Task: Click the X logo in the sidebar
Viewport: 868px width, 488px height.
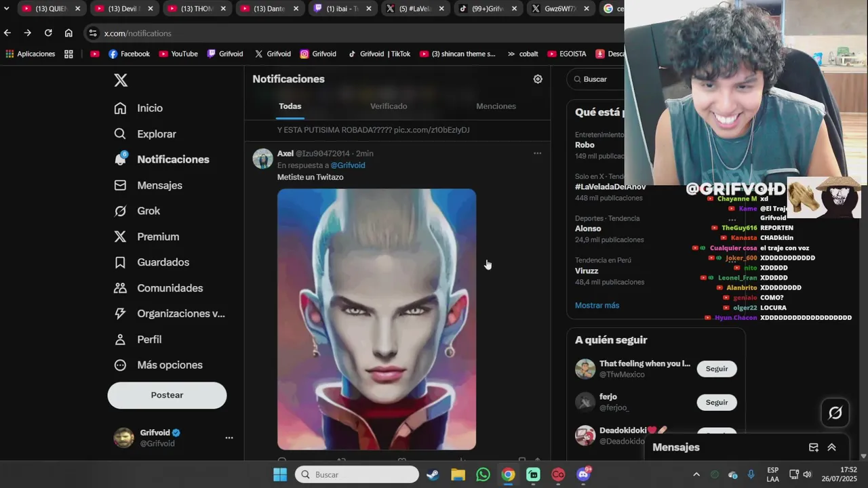Action: [121, 80]
